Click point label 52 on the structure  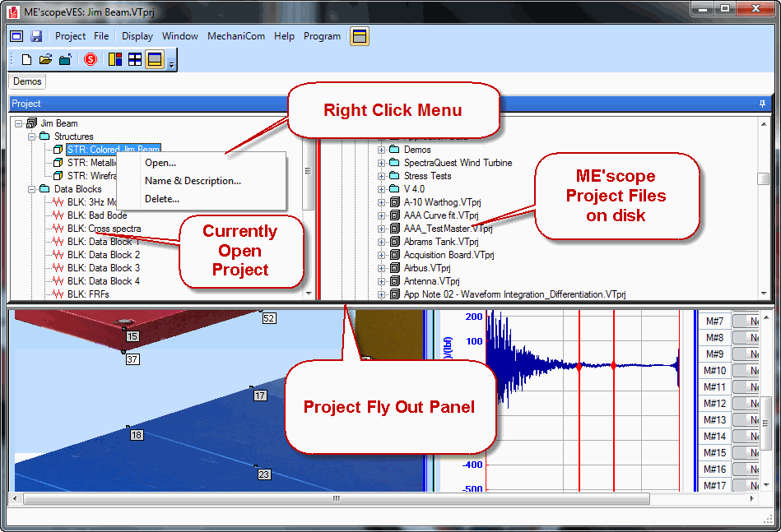tap(269, 318)
